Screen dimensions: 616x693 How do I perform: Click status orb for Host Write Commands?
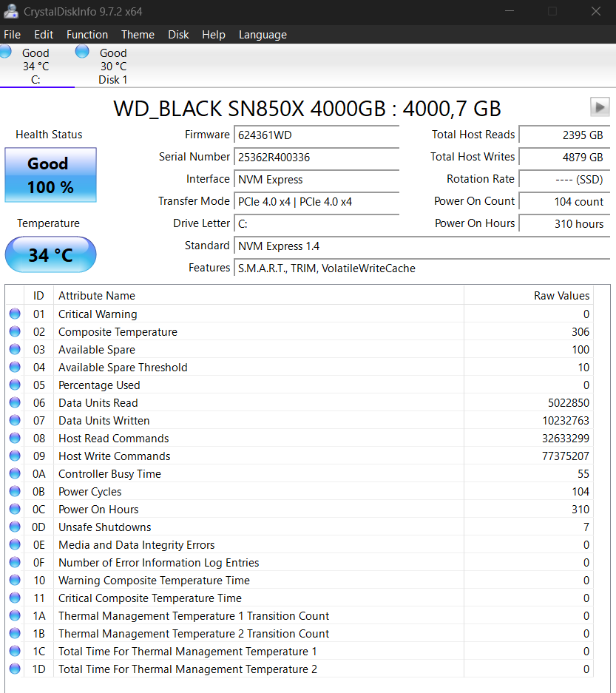pos(15,456)
